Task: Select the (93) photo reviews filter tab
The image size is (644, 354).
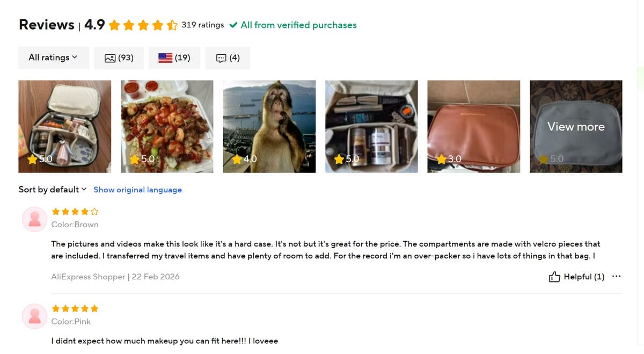Action: [x=119, y=57]
